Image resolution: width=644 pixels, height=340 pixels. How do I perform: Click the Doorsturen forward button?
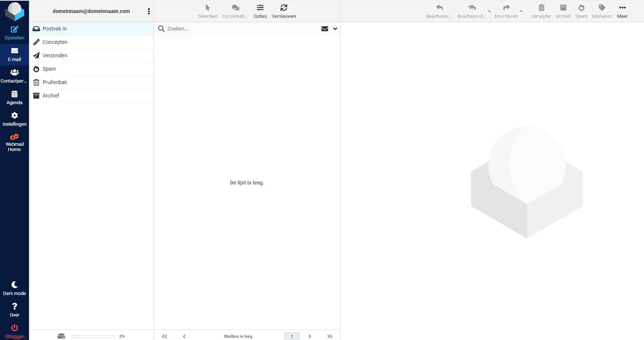(x=506, y=11)
